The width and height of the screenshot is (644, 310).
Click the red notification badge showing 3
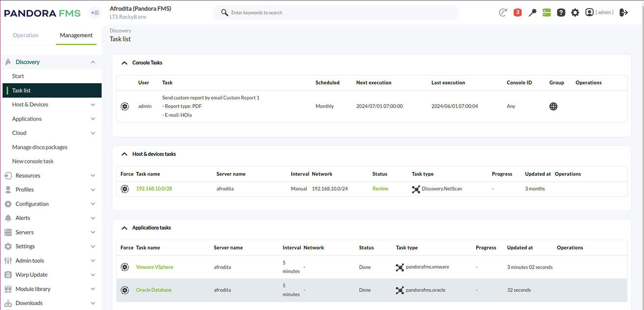517,12
